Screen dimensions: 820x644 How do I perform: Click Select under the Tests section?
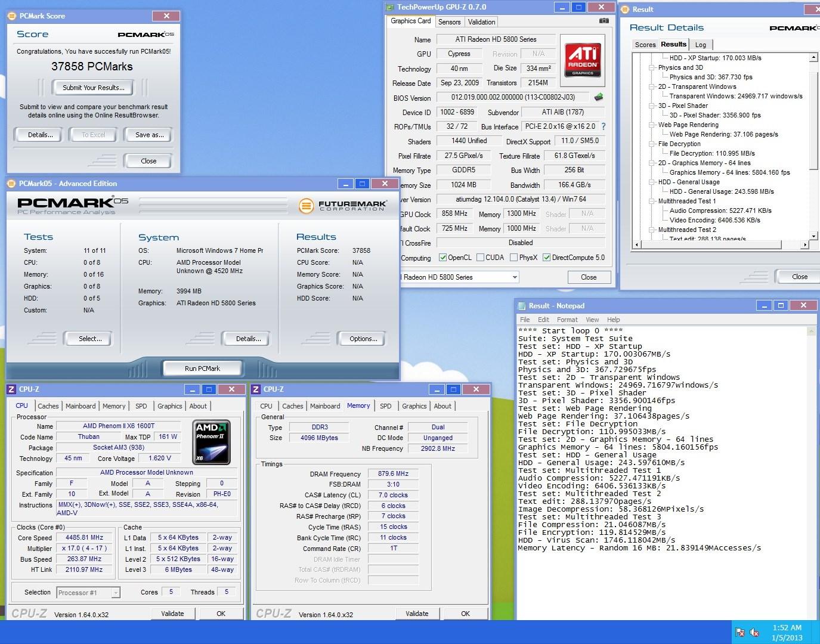[90, 339]
